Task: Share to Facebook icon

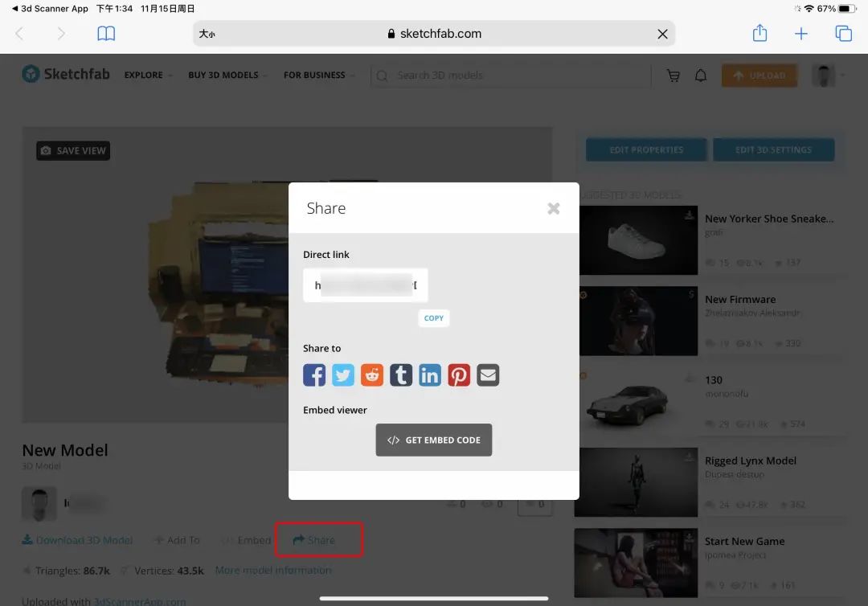Action: tap(314, 375)
